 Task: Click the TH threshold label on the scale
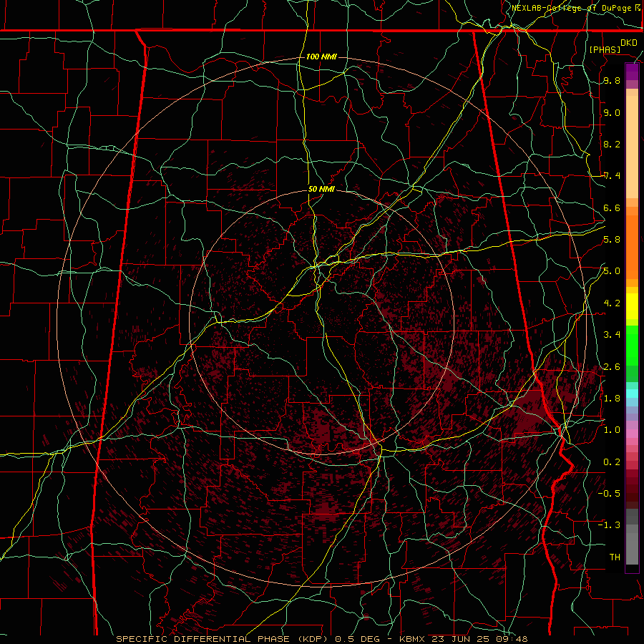click(x=615, y=557)
